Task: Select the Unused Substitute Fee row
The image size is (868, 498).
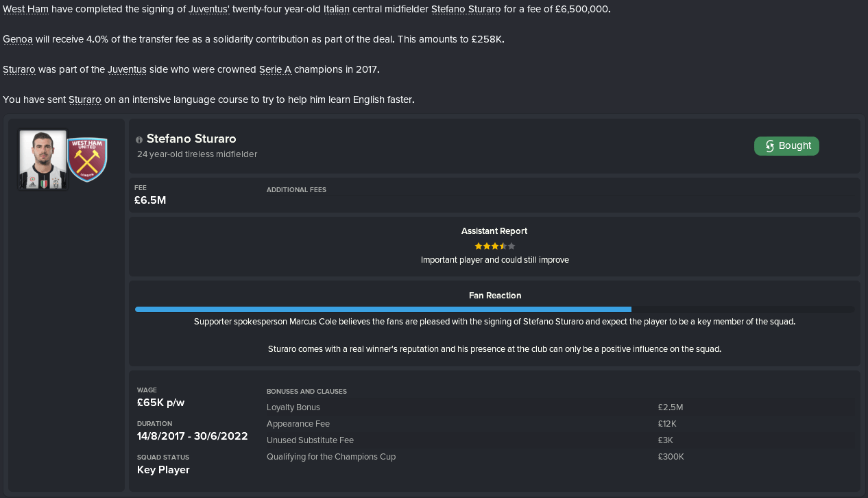Action: (x=492, y=440)
